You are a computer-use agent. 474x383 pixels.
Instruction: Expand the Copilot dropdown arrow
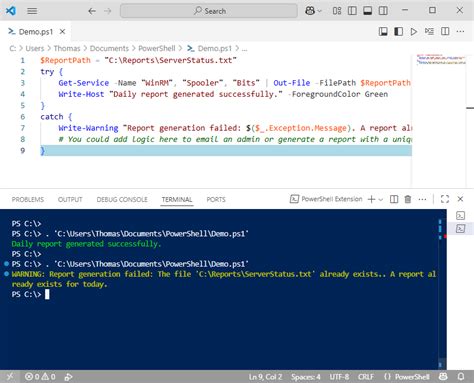[x=319, y=11]
